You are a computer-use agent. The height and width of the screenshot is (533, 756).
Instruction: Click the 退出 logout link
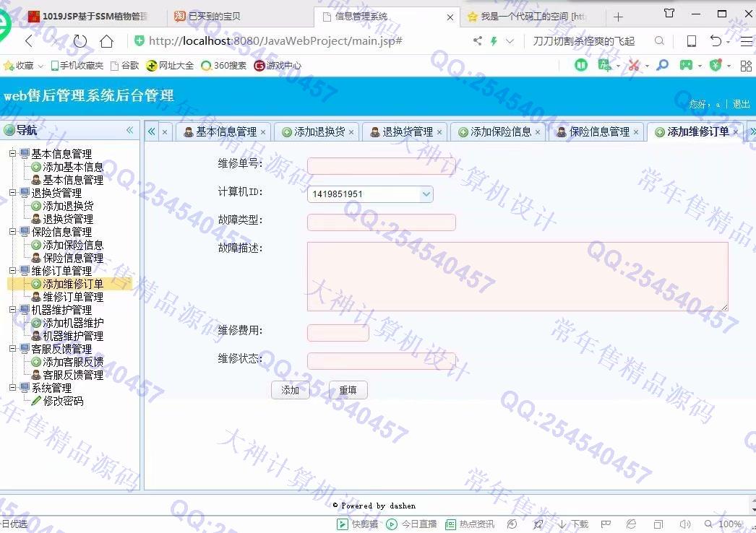[741, 104]
